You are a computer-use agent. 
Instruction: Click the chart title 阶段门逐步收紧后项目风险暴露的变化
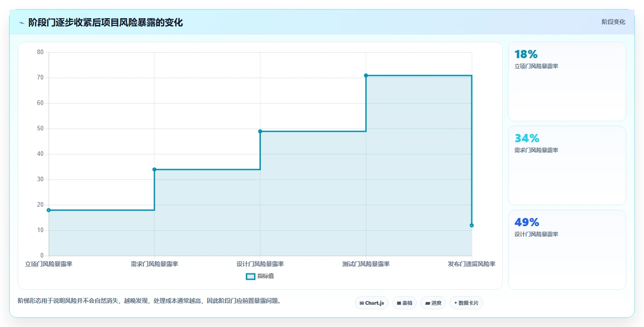105,22
